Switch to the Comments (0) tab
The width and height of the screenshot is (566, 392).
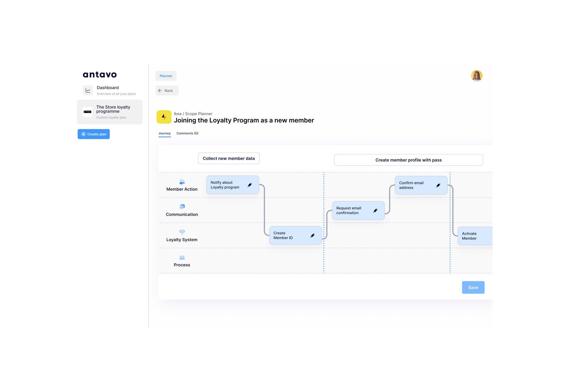pyautogui.click(x=187, y=133)
